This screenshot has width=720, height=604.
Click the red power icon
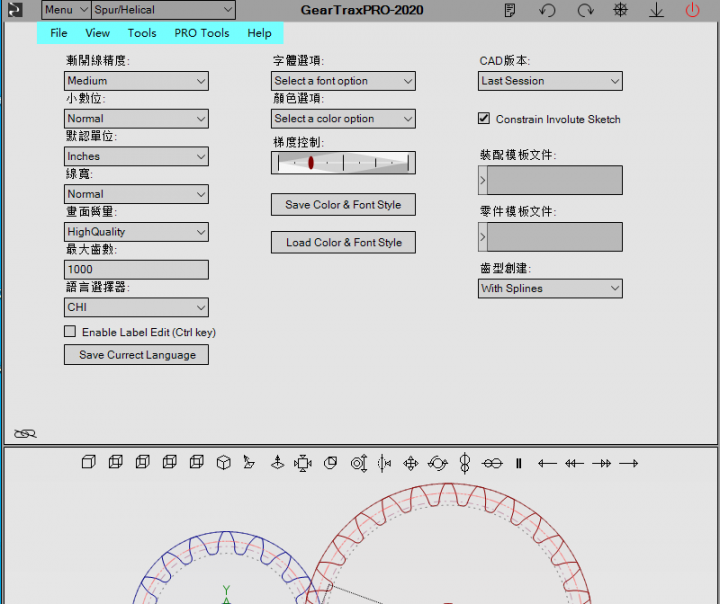(692, 11)
